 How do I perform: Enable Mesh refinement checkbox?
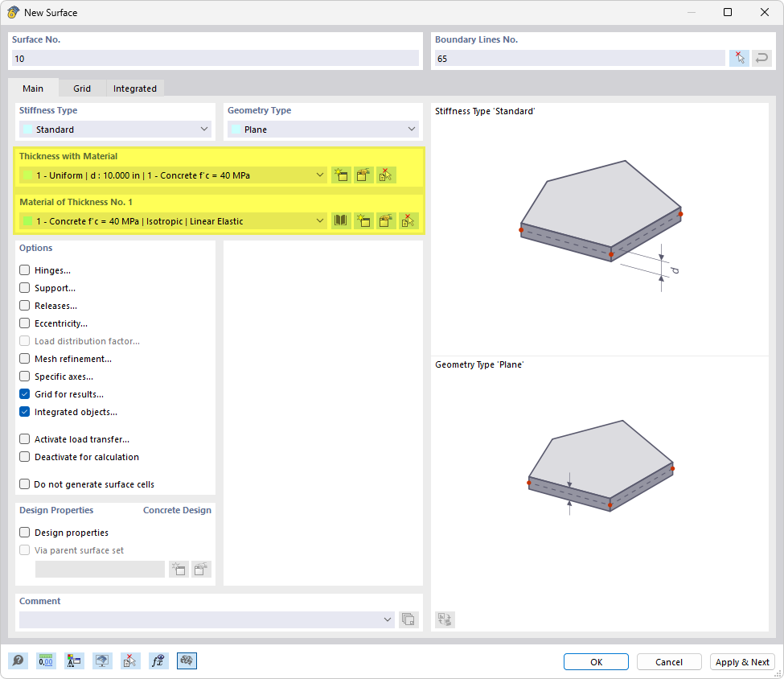tap(24, 359)
